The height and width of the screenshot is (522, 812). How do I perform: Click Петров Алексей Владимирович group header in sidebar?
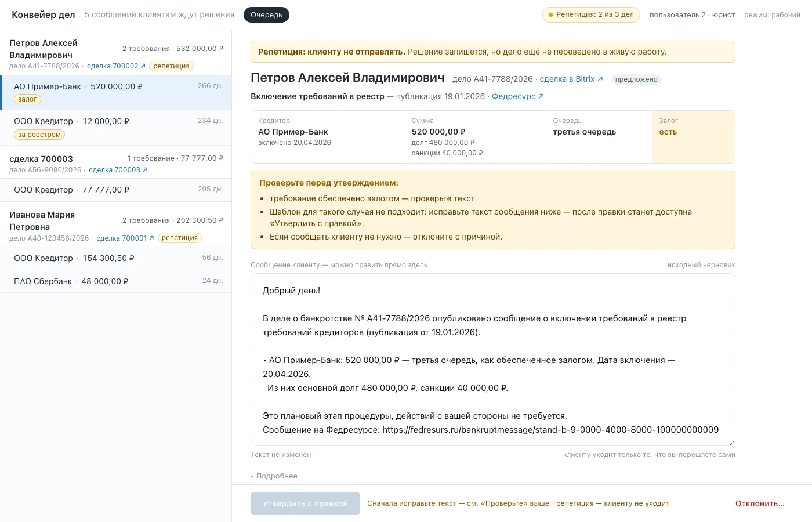point(116,53)
